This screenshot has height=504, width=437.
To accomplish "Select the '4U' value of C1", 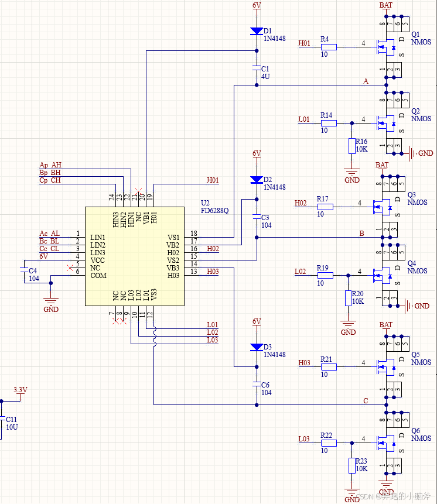I will coord(265,77).
